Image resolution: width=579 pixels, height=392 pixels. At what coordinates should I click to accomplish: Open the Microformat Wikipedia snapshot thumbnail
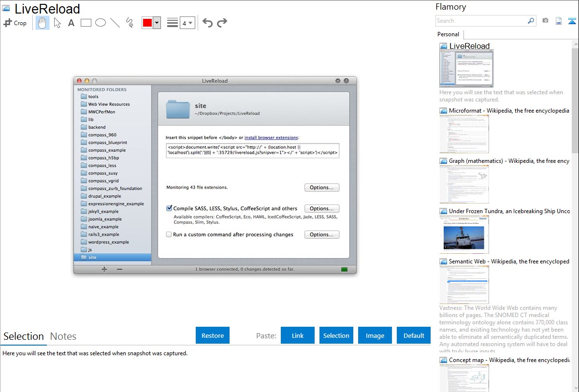(464, 134)
